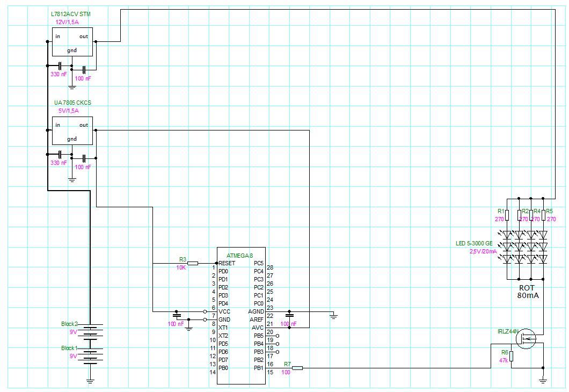Select the 330 nF capacitor at UA7805 input
Screen dimensions: 569x392
click(60, 154)
